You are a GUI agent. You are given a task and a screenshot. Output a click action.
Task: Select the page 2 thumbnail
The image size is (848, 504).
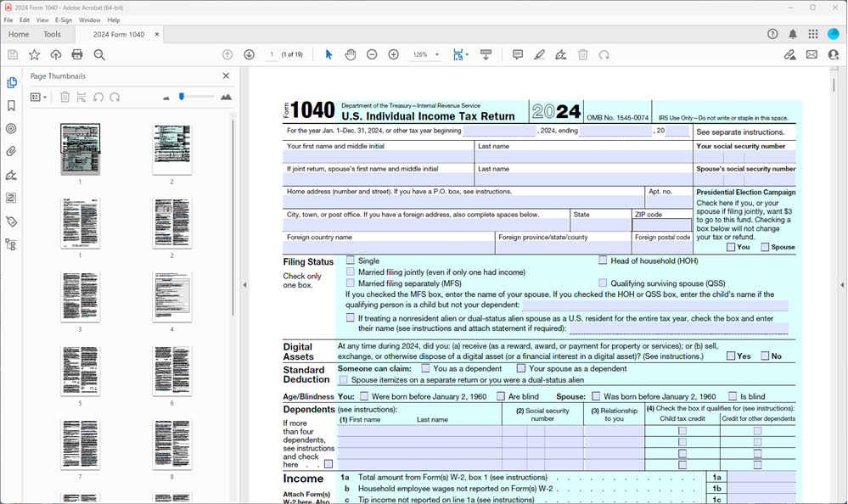coord(171,149)
